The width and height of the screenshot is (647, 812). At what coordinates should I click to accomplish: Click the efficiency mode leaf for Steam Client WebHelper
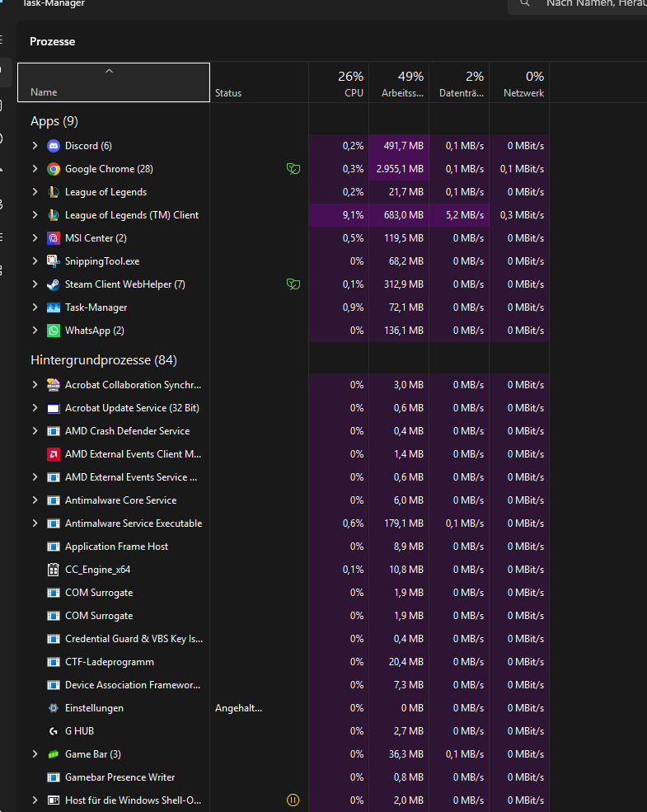coord(293,284)
